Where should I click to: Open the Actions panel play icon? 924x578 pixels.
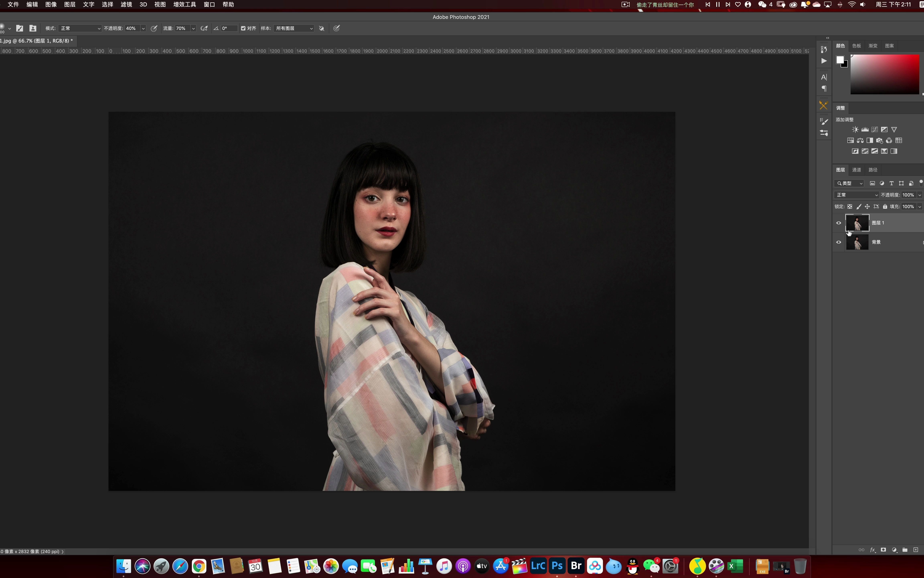pos(824,61)
